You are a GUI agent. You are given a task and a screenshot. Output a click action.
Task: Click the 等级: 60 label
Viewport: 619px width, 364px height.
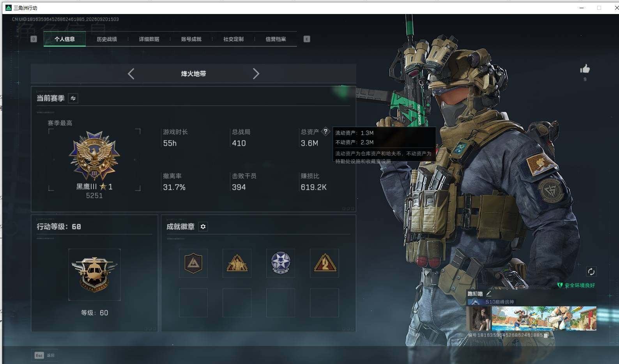[95, 313]
